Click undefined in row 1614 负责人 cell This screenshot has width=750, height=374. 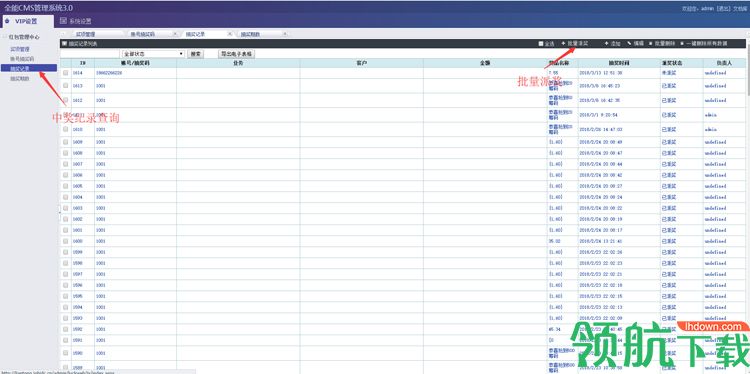click(715, 73)
